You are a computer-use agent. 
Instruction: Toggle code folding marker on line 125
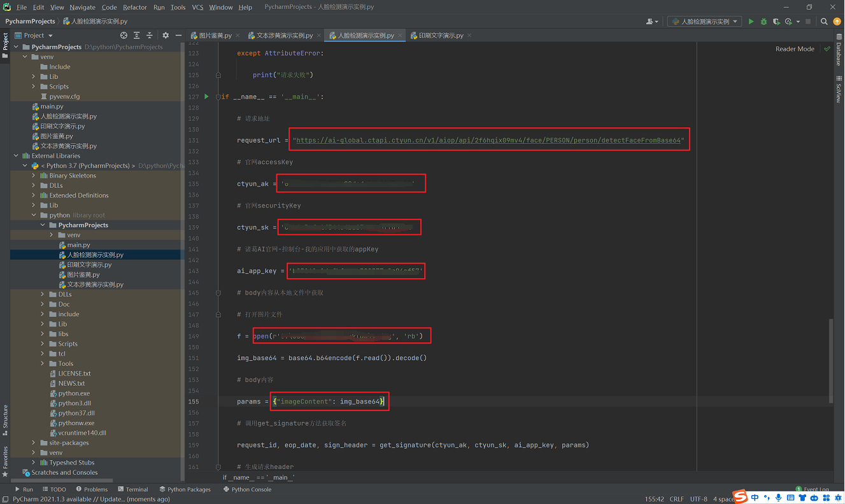(x=218, y=75)
